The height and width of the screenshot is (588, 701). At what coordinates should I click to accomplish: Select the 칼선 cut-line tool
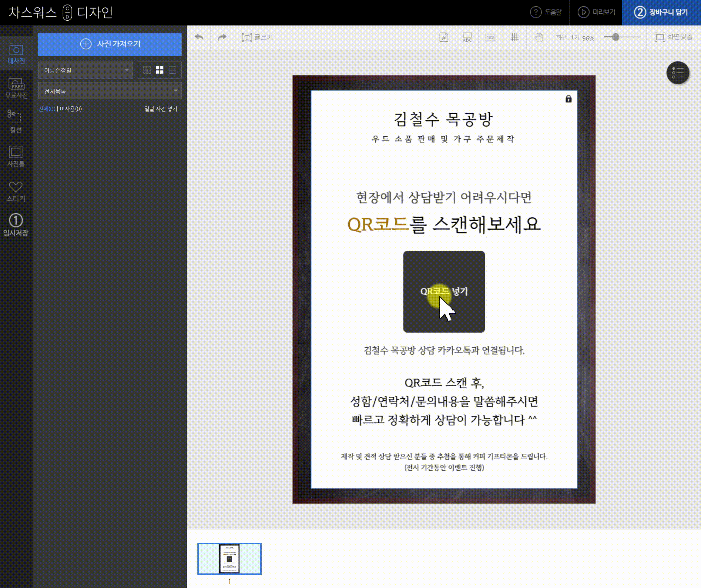pyautogui.click(x=16, y=122)
